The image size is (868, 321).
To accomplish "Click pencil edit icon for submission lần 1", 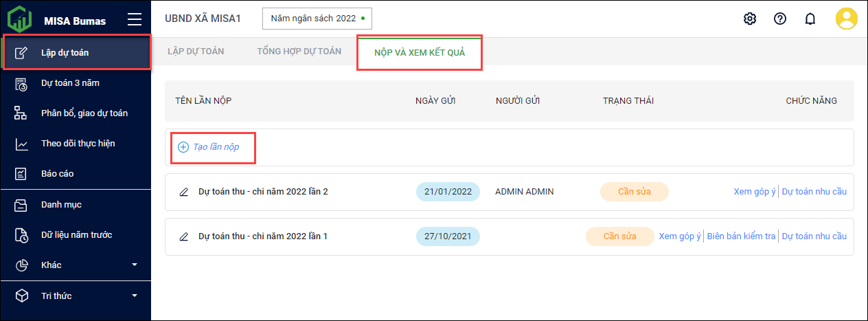I will pos(183,236).
